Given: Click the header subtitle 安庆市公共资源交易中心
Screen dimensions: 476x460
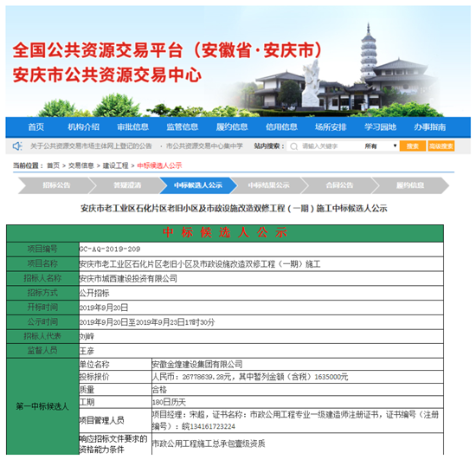Looking at the screenshot, I should 106,75.
